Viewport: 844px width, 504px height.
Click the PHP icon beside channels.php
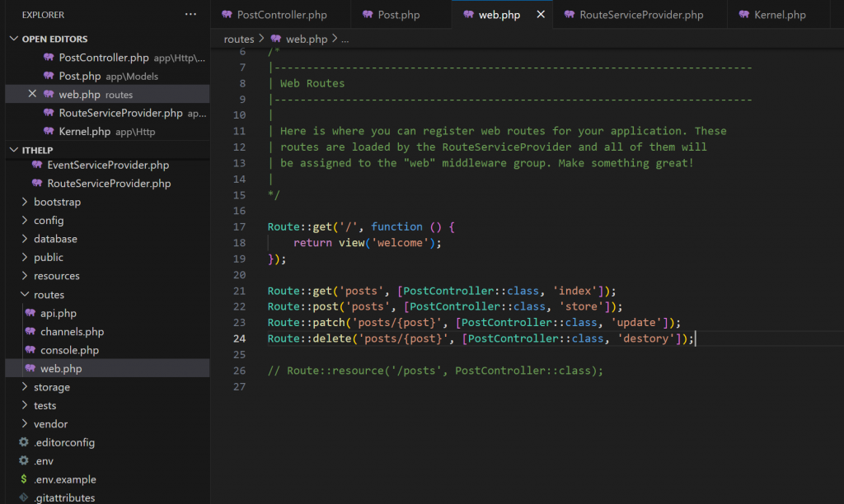[x=30, y=331]
